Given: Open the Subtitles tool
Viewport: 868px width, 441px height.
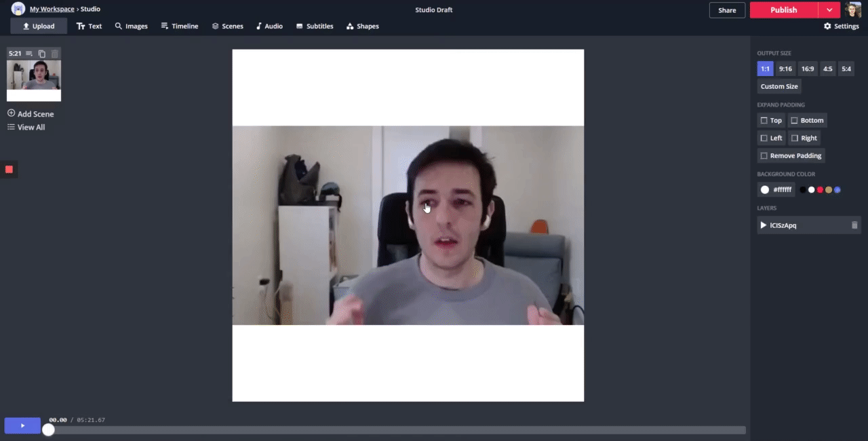Looking at the screenshot, I should tap(315, 26).
